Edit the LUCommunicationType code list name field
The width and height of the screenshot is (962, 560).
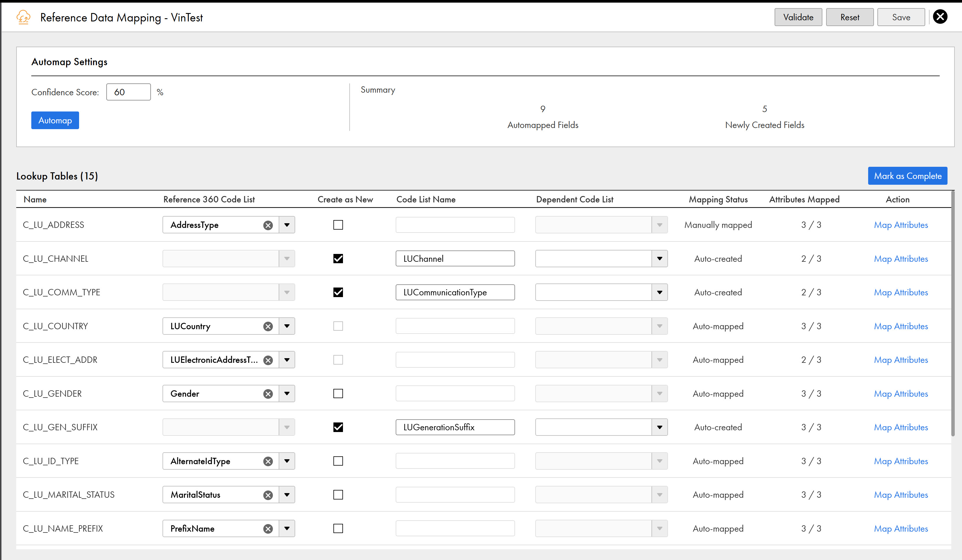click(x=455, y=292)
